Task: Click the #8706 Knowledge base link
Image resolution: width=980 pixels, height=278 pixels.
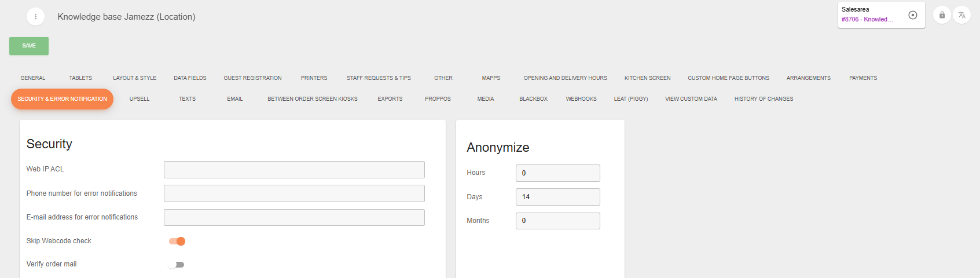Action: point(867,20)
